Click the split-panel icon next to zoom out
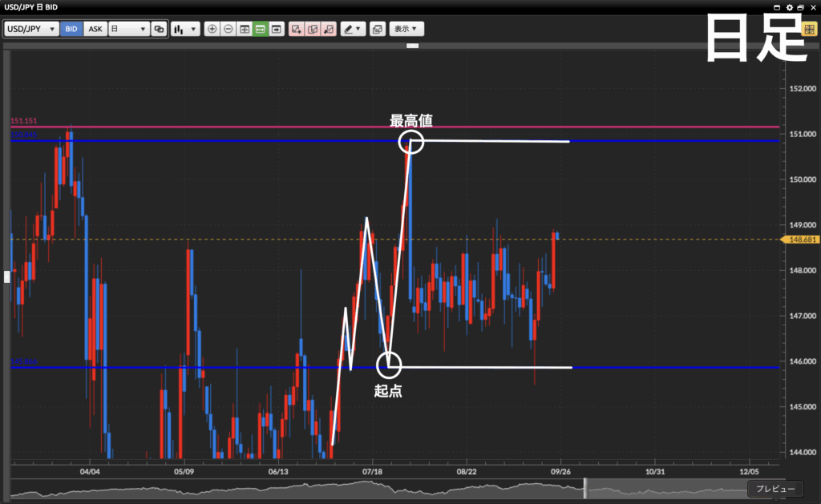Viewport: 821px width, 504px height. click(245, 29)
